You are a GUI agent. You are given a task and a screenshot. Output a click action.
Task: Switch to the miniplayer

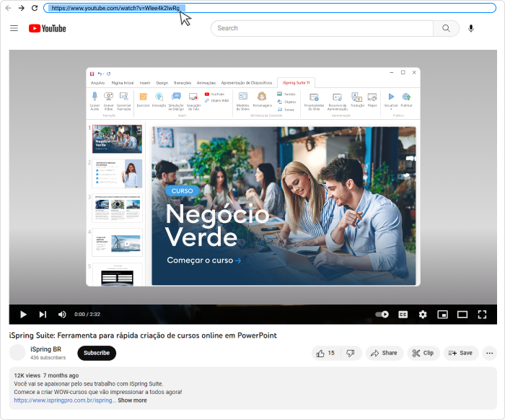click(x=442, y=315)
